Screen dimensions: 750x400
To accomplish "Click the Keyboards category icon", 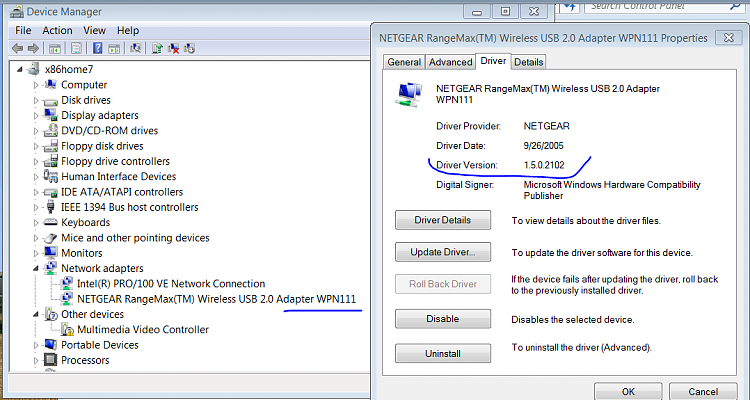I will tap(50, 222).
